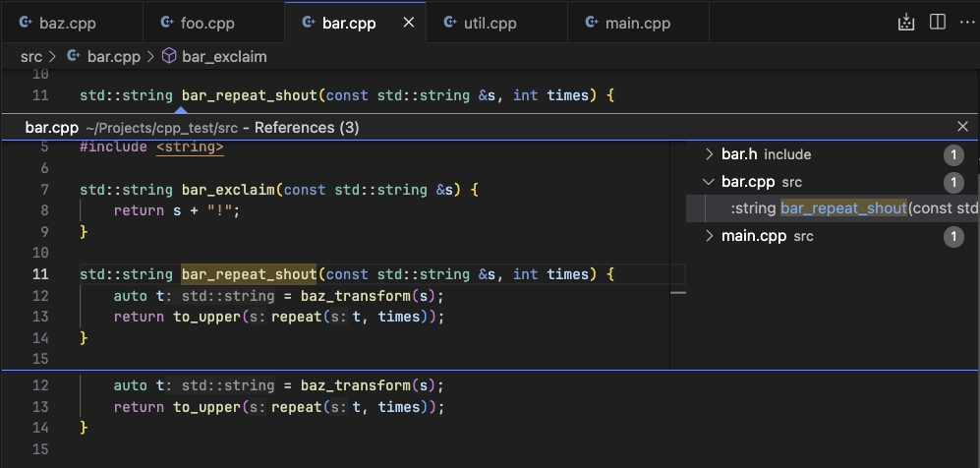Click the baz.cpp tab C++ file icon
980x468 pixels.
click(x=26, y=24)
